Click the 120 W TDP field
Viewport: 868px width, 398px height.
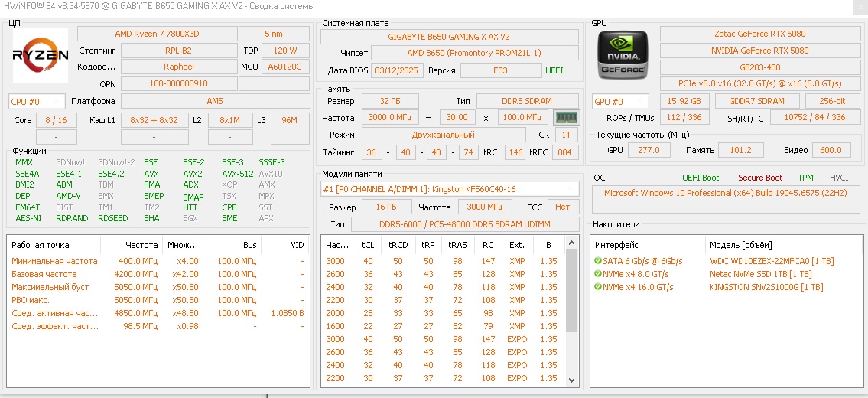[x=286, y=51]
